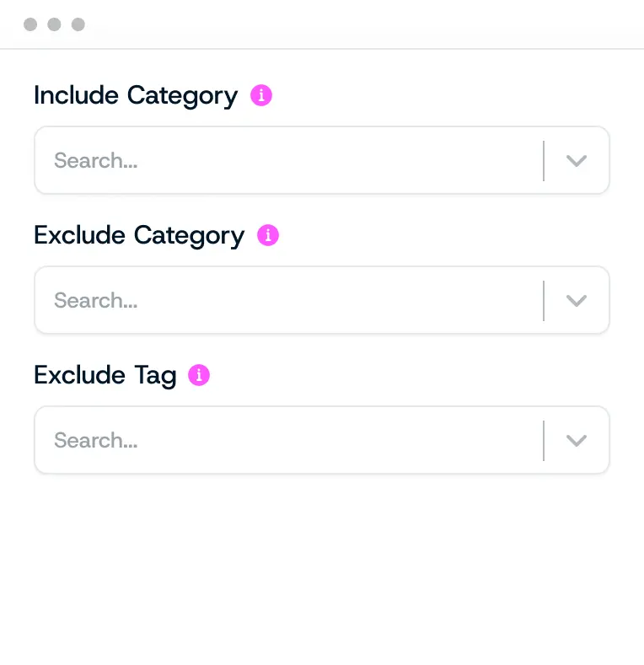
Task: Click the middle gray window dot
Action: tap(54, 24)
